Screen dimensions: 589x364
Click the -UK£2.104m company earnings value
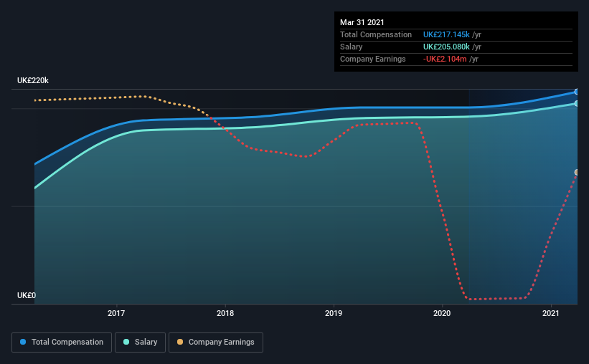445,59
